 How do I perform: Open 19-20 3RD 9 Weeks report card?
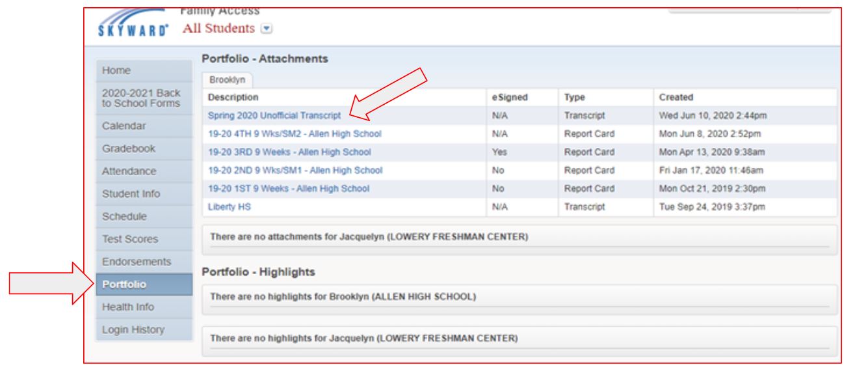pos(289,152)
